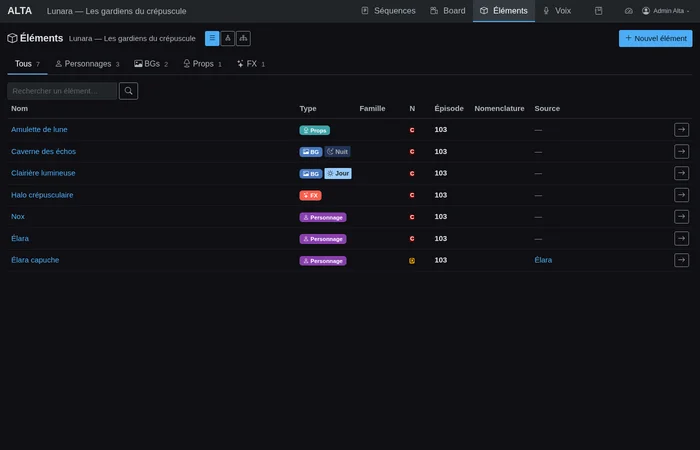Click the bookmark icon next to Voix

pos(598,11)
